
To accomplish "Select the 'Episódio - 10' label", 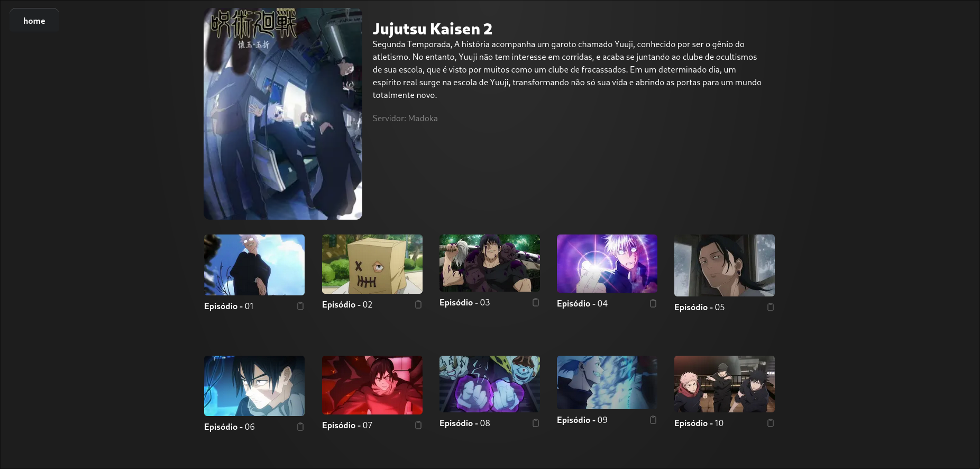I will [x=699, y=423].
